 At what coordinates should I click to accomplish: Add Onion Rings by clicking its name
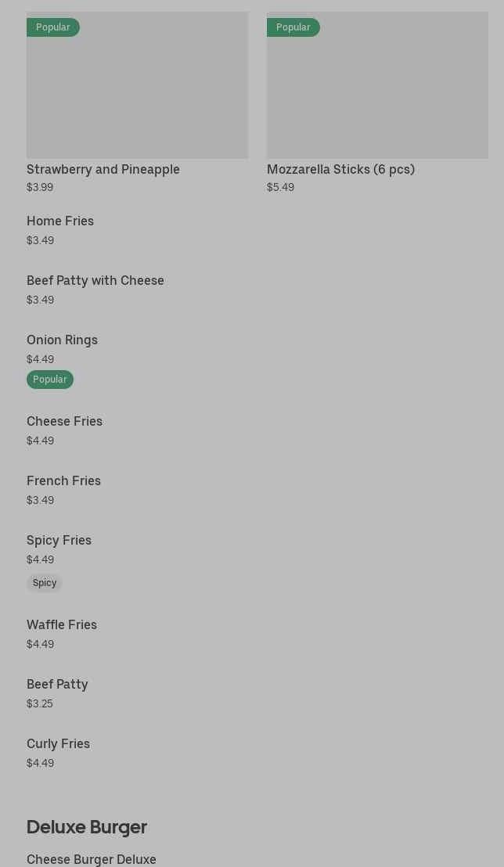pyautogui.click(x=62, y=340)
